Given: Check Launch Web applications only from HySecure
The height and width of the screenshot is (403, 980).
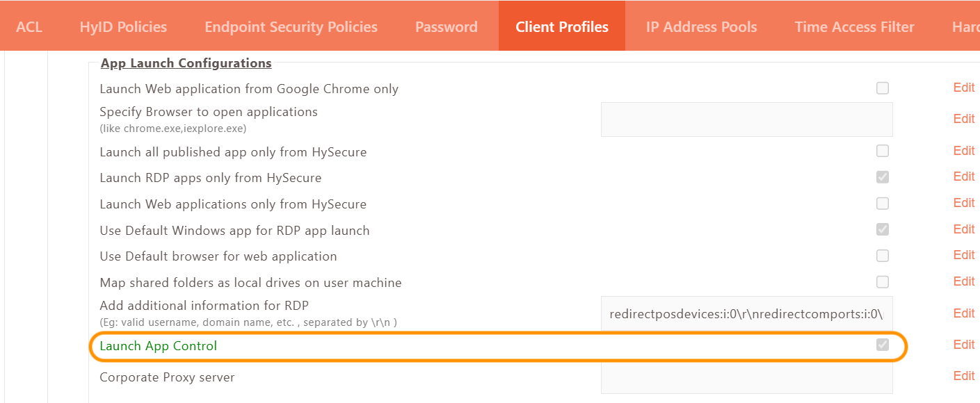Looking at the screenshot, I should (883, 204).
